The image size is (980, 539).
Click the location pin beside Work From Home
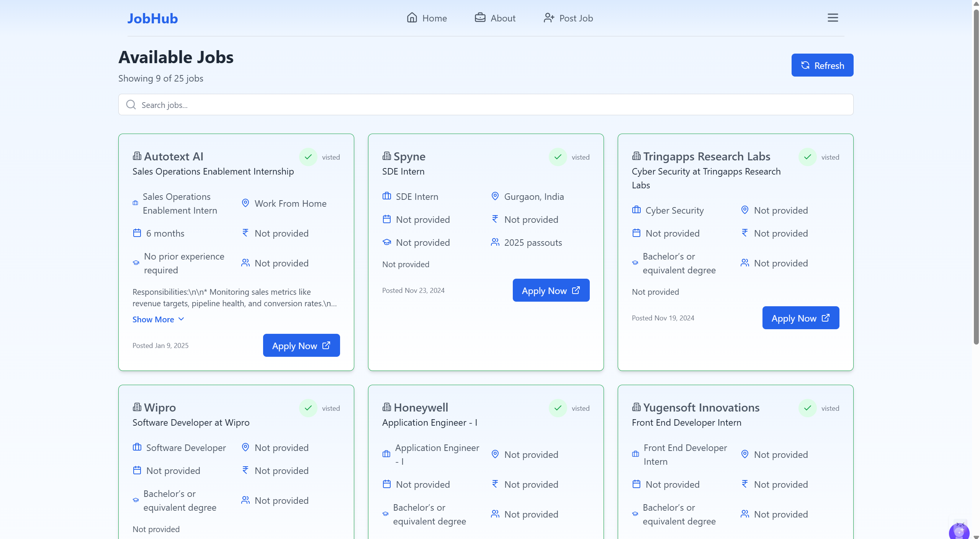(x=245, y=203)
